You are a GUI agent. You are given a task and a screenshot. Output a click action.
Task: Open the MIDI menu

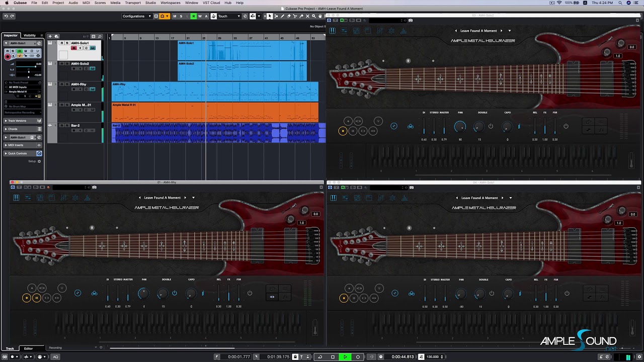[x=86, y=3]
